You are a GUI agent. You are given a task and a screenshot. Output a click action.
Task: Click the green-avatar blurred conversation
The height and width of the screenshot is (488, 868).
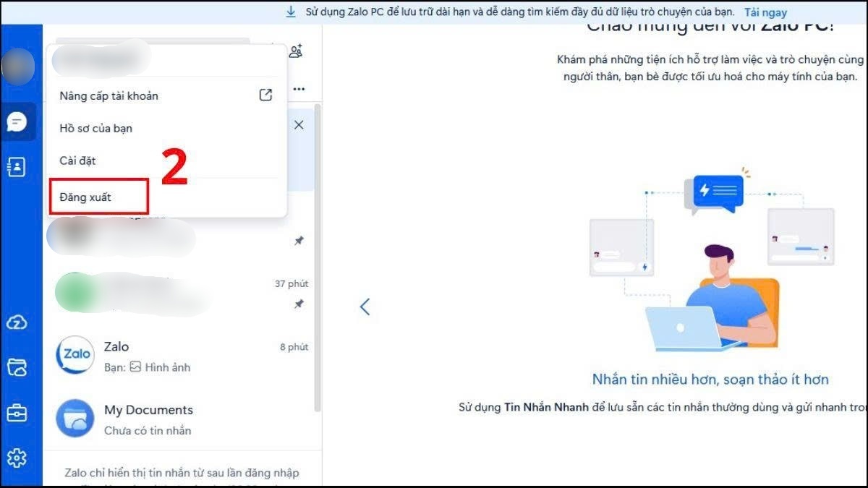click(x=182, y=293)
